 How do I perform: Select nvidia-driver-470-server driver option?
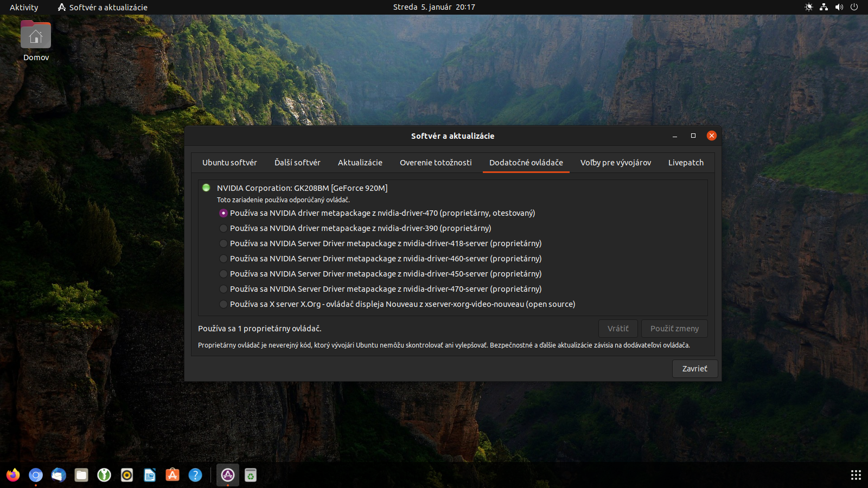(224, 289)
